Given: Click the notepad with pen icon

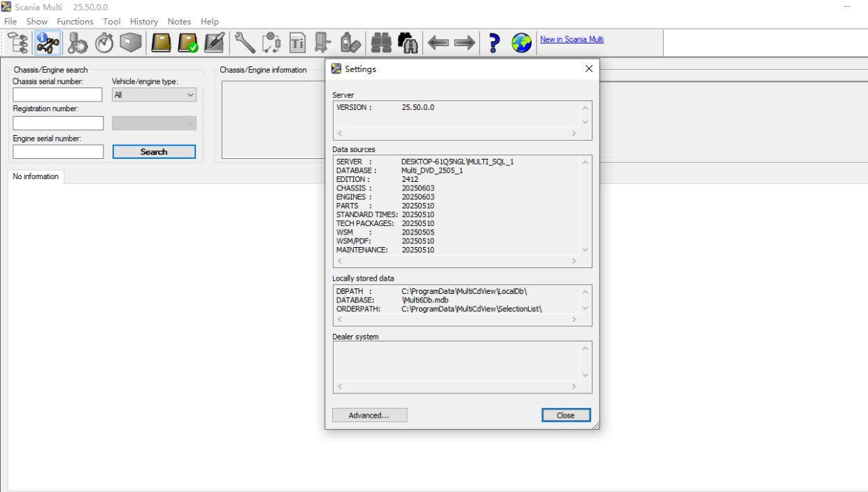Looking at the screenshot, I should (x=214, y=43).
